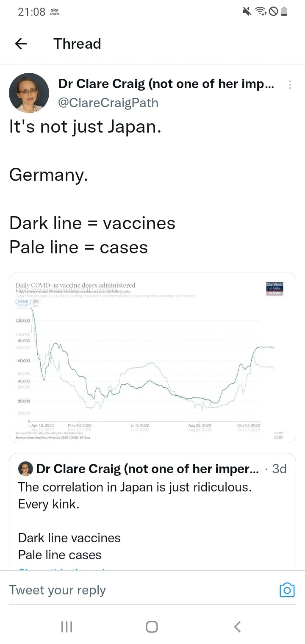Select the LINEAR chart scale
This screenshot has width=305, height=644.
[x=23, y=302]
